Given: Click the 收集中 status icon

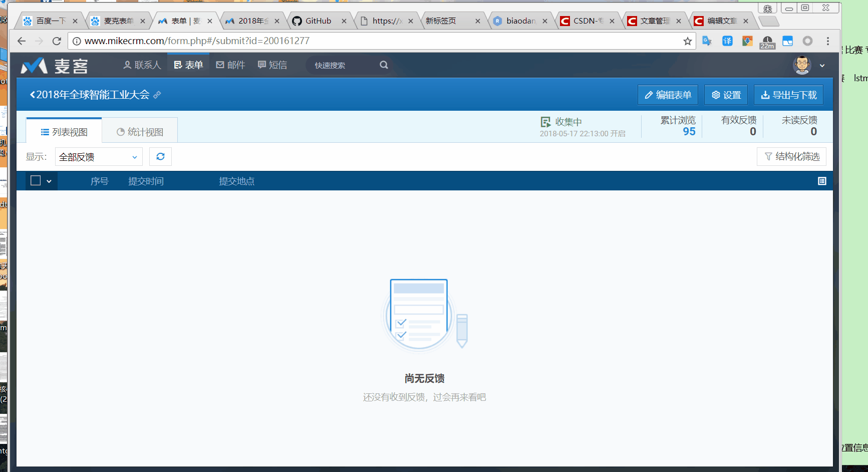Looking at the screenshot, I should click(545, 122).
